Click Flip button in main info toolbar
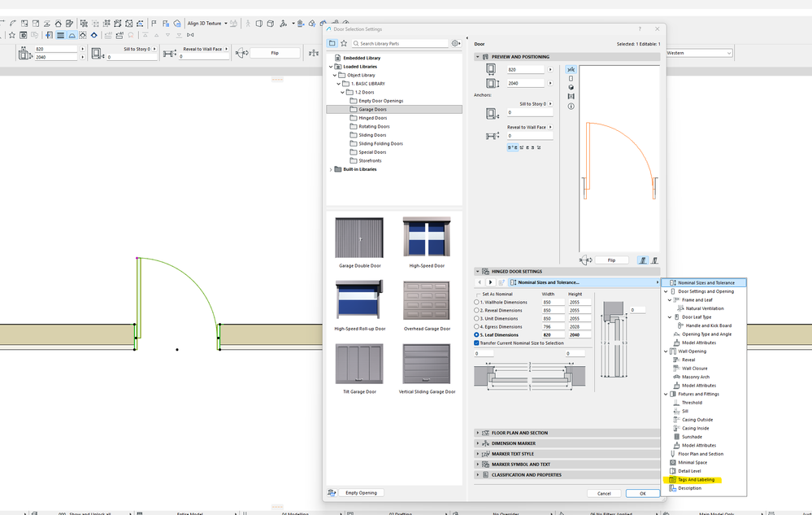This screenshot has width=812, height=515. click(x=275, y=53)
